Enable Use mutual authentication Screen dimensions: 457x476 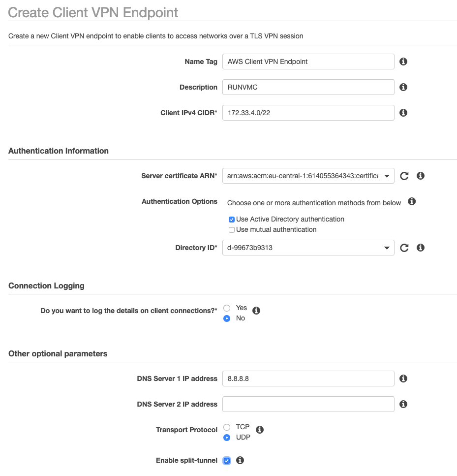coord(231,229)
